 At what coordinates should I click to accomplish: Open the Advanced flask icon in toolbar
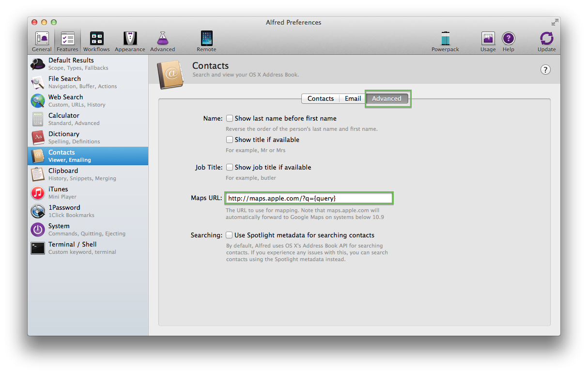click(162, 38)
